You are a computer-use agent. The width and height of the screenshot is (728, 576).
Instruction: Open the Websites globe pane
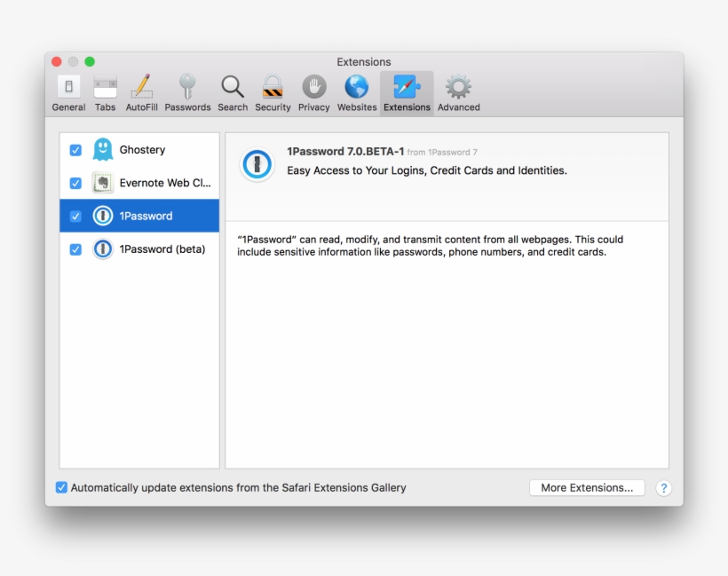point(357,93)
